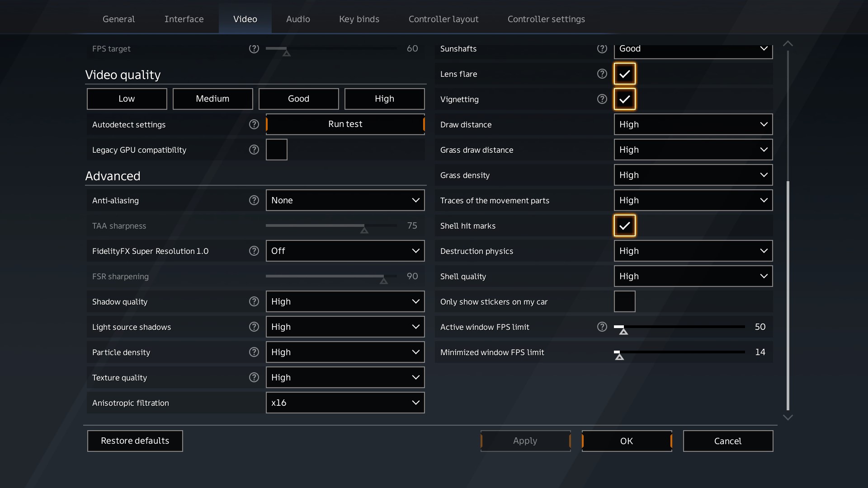This screenshot has height=488, width=868.
Task: Select the Medium video quality preset
Action: click(213, 99)
